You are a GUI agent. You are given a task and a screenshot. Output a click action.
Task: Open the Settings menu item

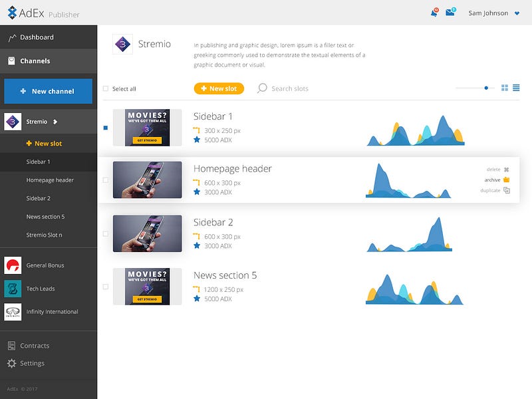32,363
